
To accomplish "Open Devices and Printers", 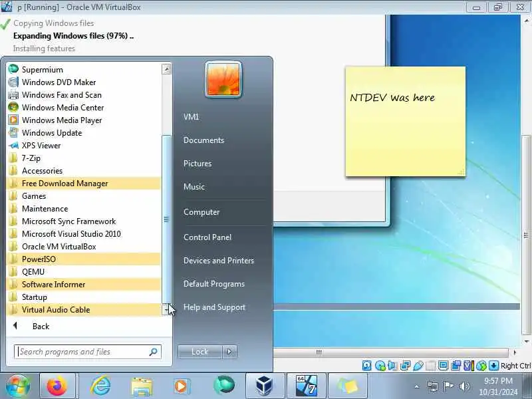I will tap(219, 261).
